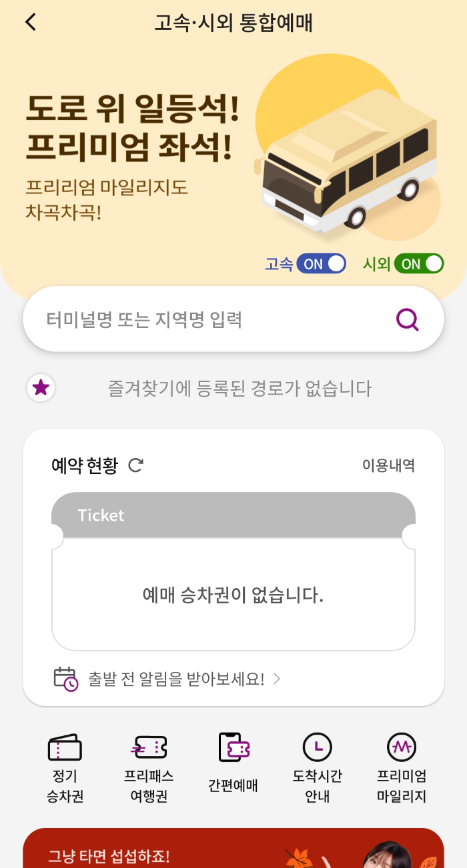Tap the favorites star icon

tap(41, 387)
